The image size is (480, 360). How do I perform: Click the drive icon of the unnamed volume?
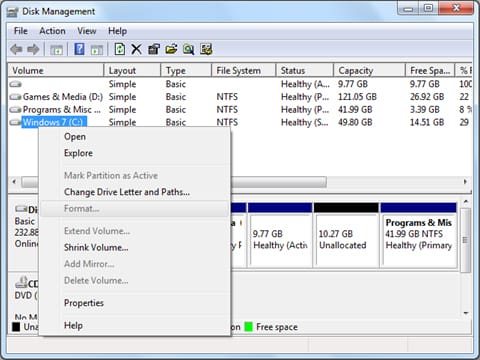(15, 84)
